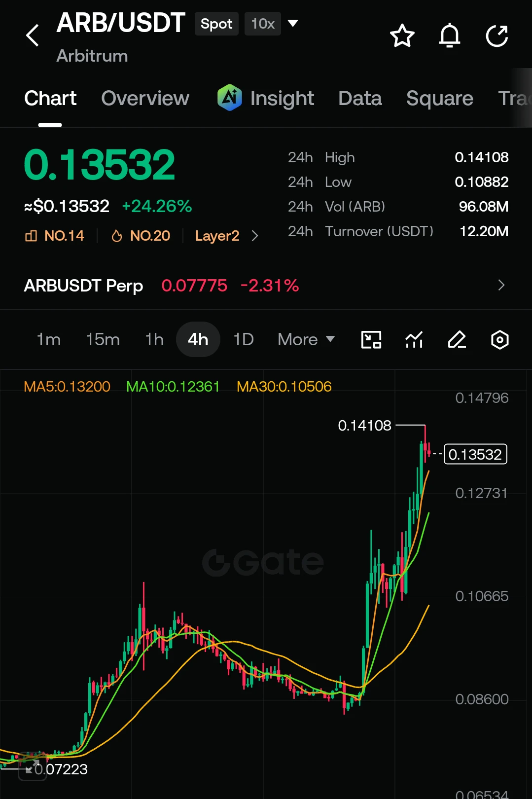The image size is (532, 799).
Task: Open the Square tab
Action: tap(439, 98)
